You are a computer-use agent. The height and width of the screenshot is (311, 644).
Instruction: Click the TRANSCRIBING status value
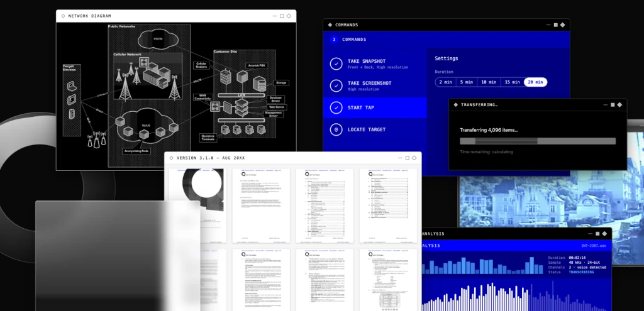click(x=581, y=273)
